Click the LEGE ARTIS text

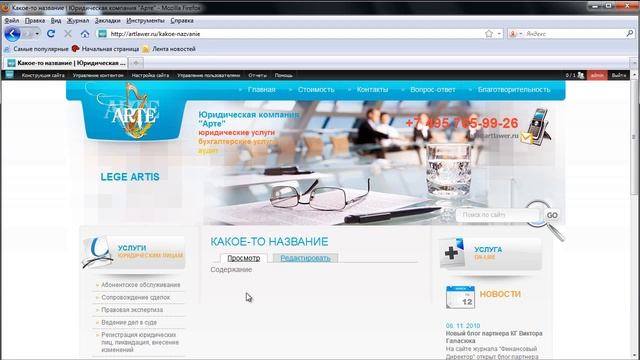tap(130, 177)
